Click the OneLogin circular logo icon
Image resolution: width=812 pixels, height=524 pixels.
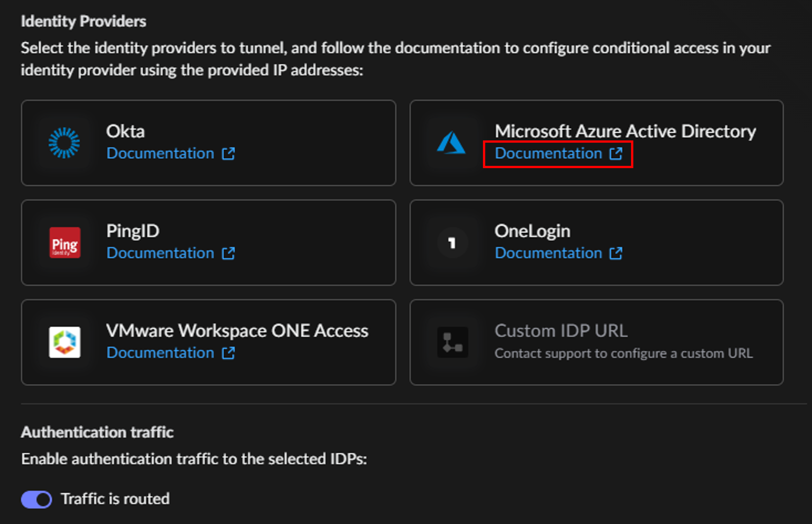coord(452,243)
